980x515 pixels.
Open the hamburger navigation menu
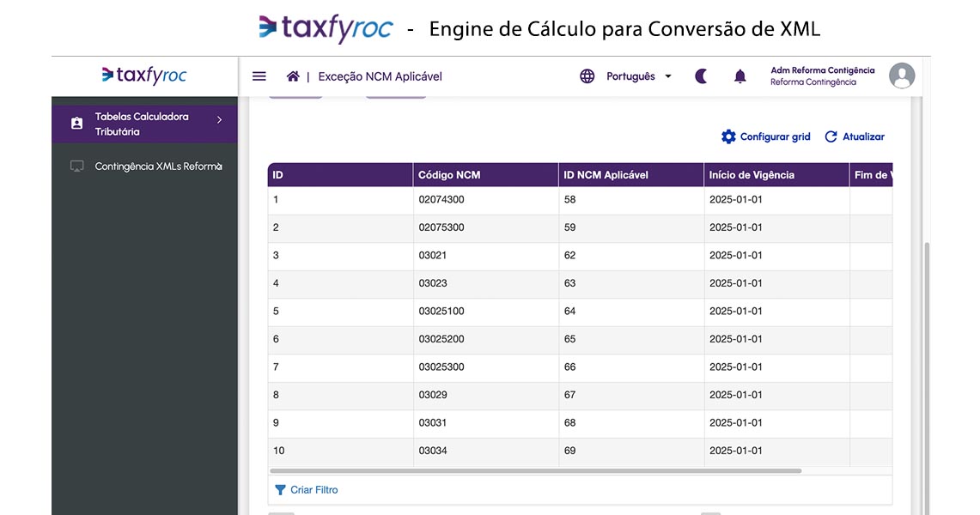[259, 76]
